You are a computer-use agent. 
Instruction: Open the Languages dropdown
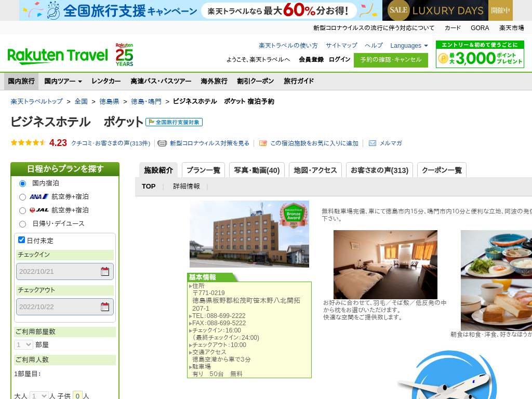409,46
